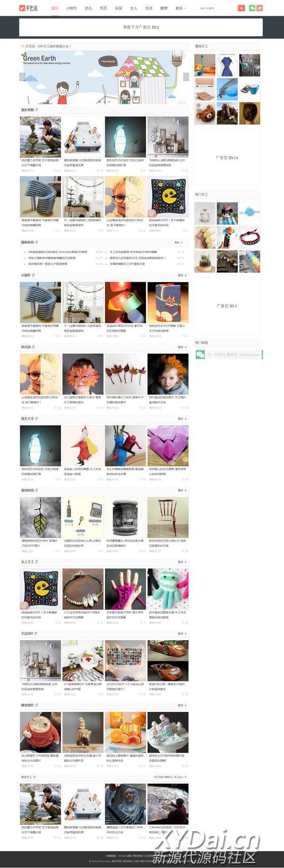Open the 纸艺 navigation menu item

click(103, 8)
